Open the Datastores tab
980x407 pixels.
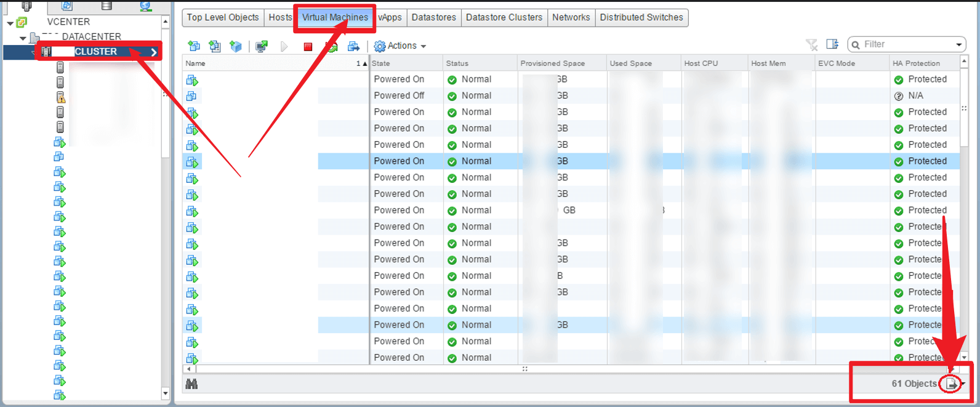coord(434,17)
